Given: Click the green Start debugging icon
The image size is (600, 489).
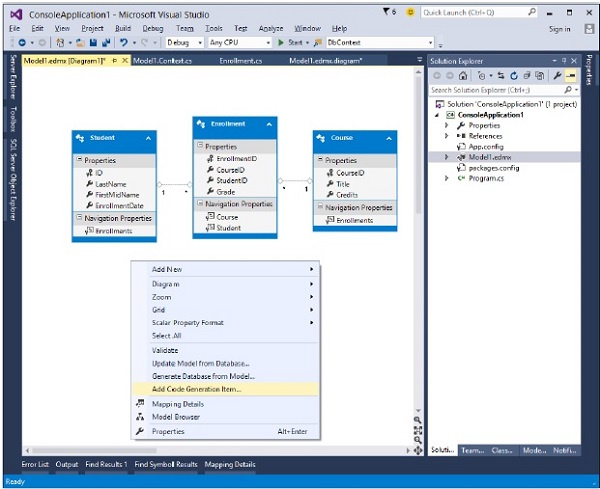Looking at the screenshot, I should click(x=280, y=42).
